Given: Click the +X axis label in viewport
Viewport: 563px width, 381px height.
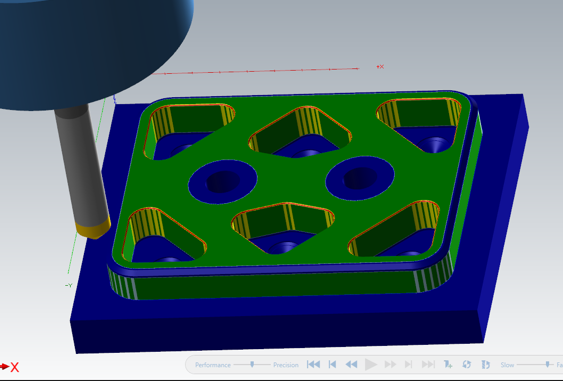Looking at the screenshot, I should 380,66.
